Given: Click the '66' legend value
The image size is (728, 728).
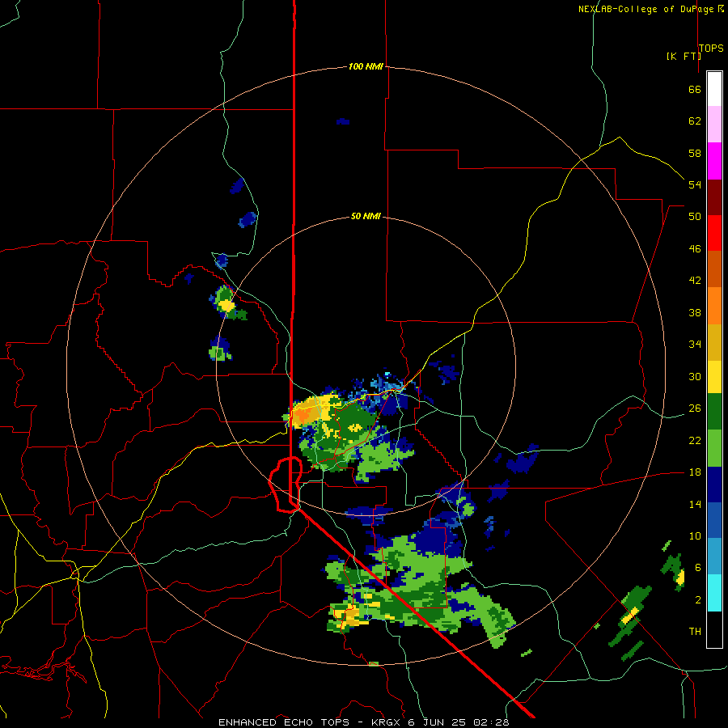Looking at the screenshot, I should [x=695, y=89].
